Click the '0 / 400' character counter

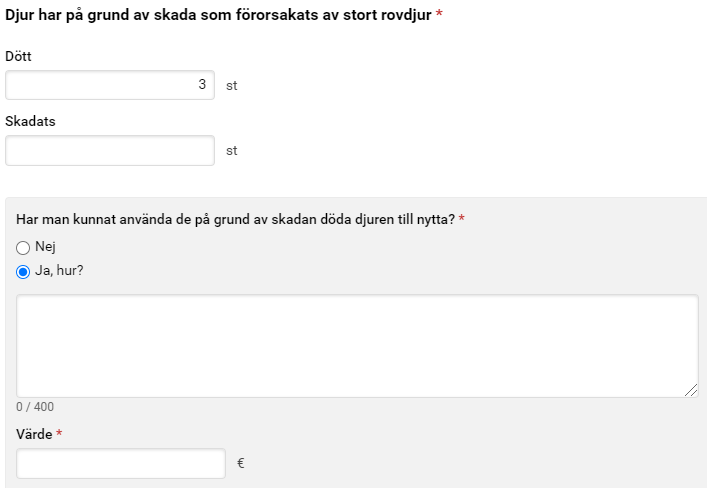35,407
